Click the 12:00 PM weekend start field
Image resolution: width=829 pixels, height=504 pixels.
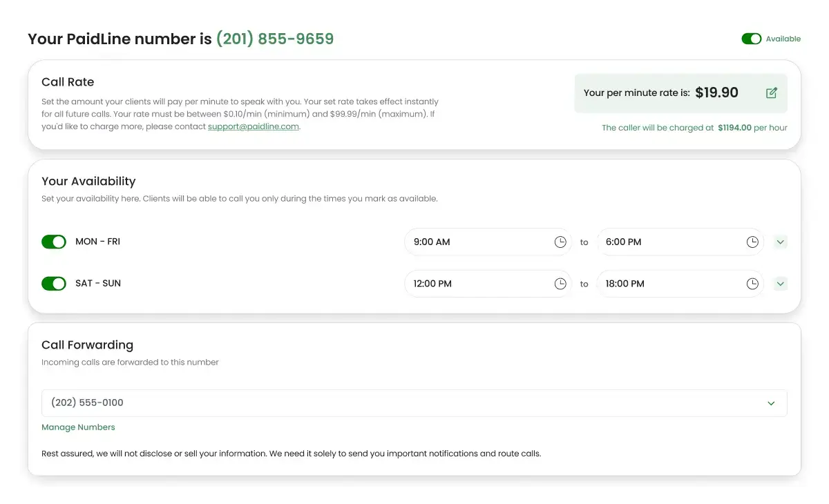click(x=477, y=284)
